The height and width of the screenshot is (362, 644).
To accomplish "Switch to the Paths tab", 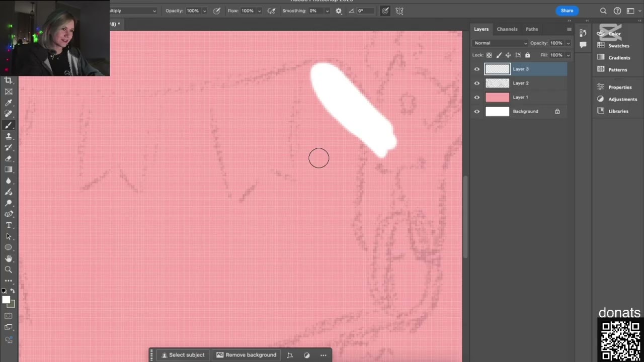I will tap(532, 29).
